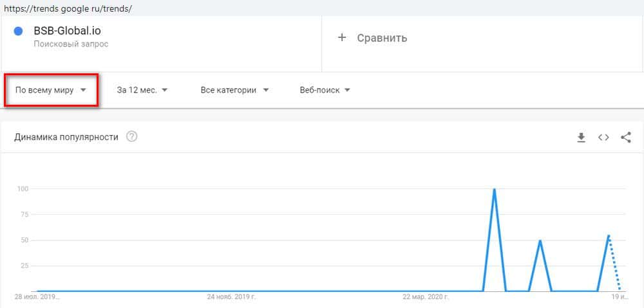Click the chart peak at value 100
Viewport: 644px width, 308px height.
[x=494, y=190]
